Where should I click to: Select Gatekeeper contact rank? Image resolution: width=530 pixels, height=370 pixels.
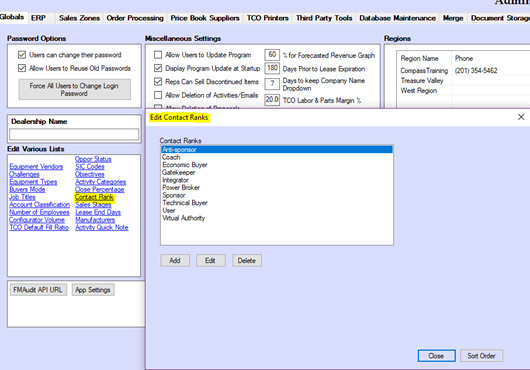coord(277,172)
